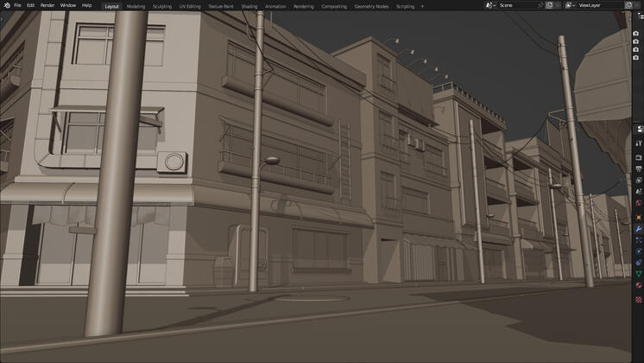The height and width of the screenshot is (363, 644).
Task: Toggle render visibility of fourth outliner item
Action: (635, 58)
